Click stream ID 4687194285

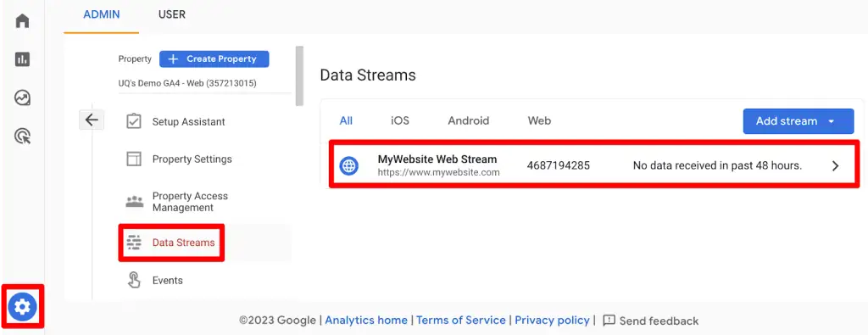pos(559,165)
